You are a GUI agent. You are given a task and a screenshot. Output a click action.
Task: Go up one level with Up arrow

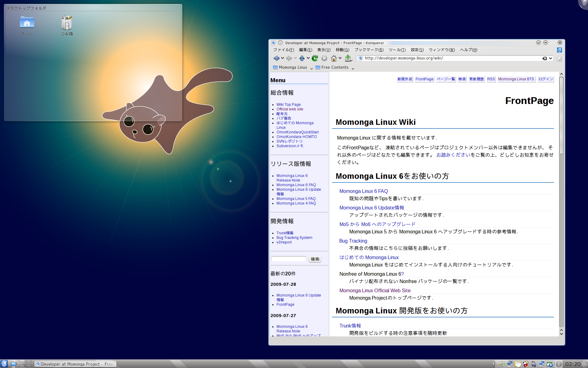tap(302, 58)
